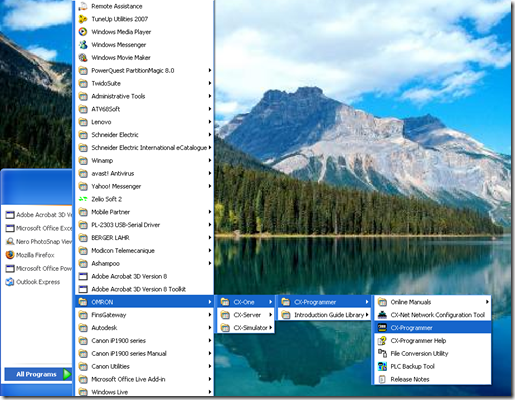Screen dimensions: 515x400
Task: Select the Microsoft Office Live Add-in group
Action: click(x=144, y=379)
